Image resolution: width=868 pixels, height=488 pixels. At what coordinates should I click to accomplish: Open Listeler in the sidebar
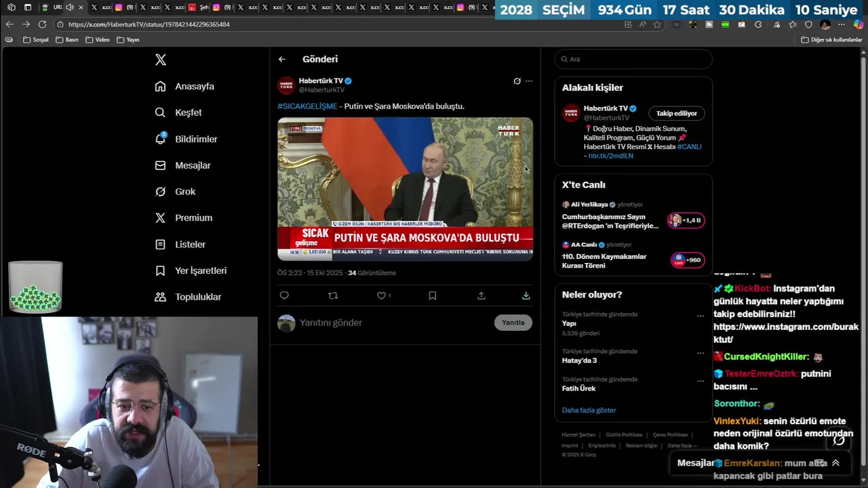(180, 244)
